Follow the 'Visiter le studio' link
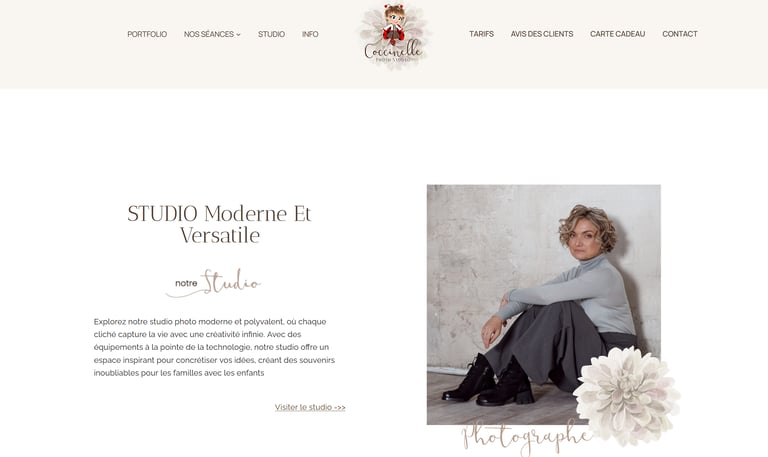The height and width of the screenshot is (457, 768). coord(310,407)
